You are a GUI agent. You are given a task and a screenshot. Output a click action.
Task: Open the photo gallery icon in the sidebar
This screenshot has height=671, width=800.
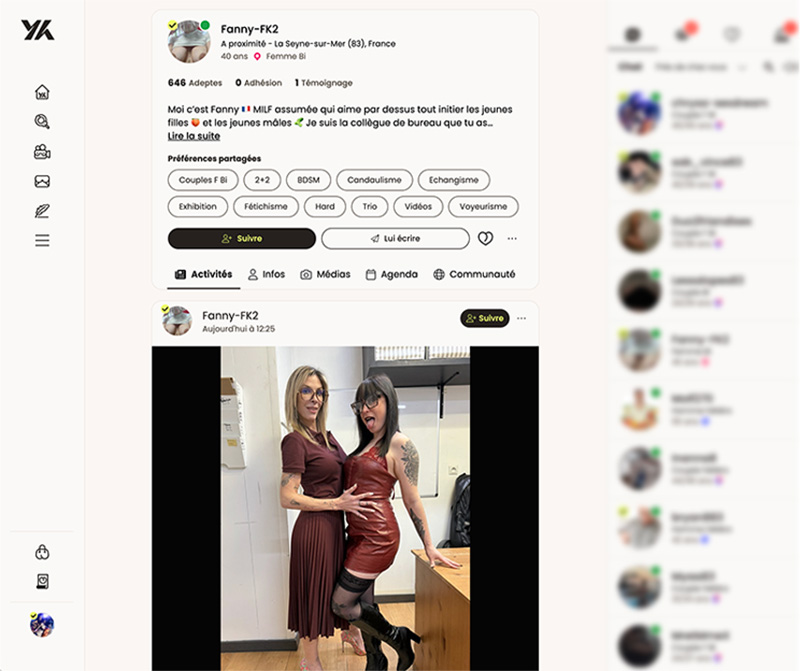42,181
